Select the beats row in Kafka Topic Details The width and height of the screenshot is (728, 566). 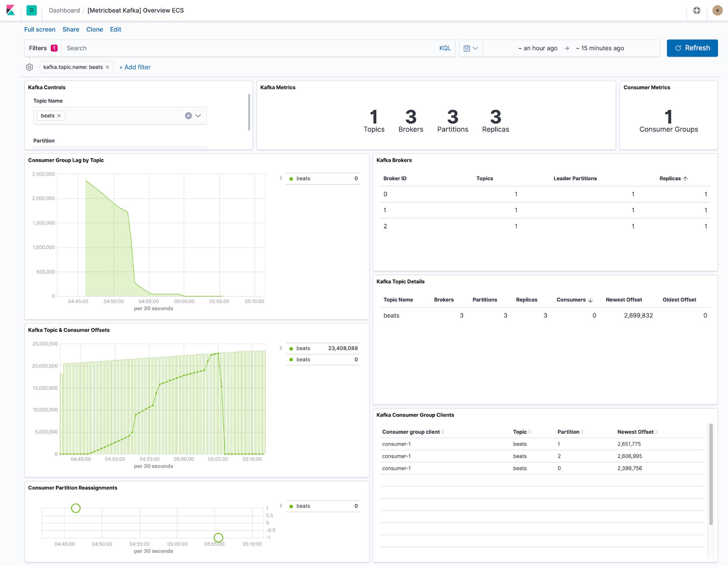click(x=545, y=315)
